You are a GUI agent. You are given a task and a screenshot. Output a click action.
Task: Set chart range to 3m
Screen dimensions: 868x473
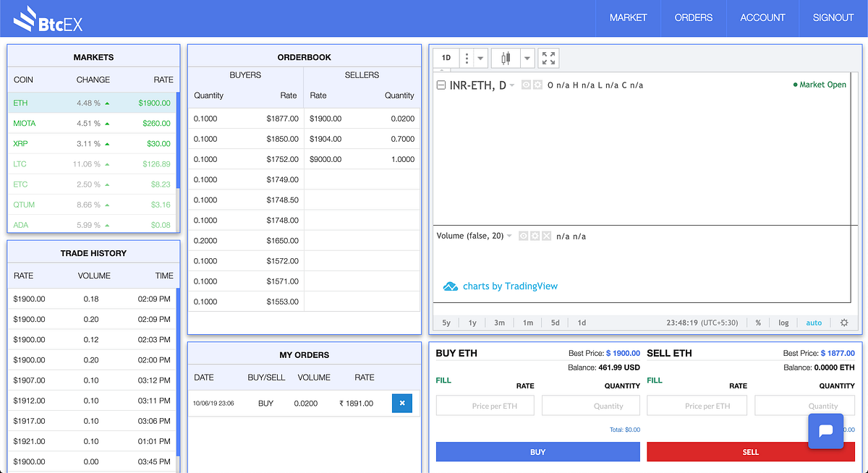(499, 323)
